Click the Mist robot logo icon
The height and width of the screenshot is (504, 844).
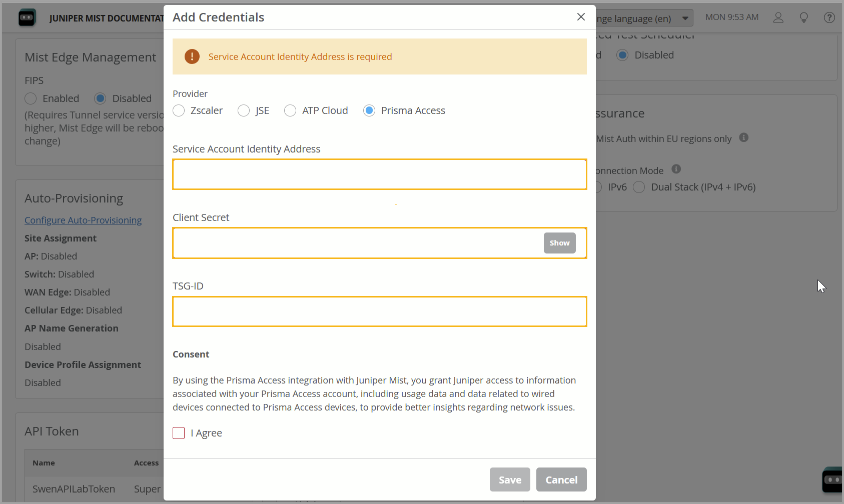27,18
